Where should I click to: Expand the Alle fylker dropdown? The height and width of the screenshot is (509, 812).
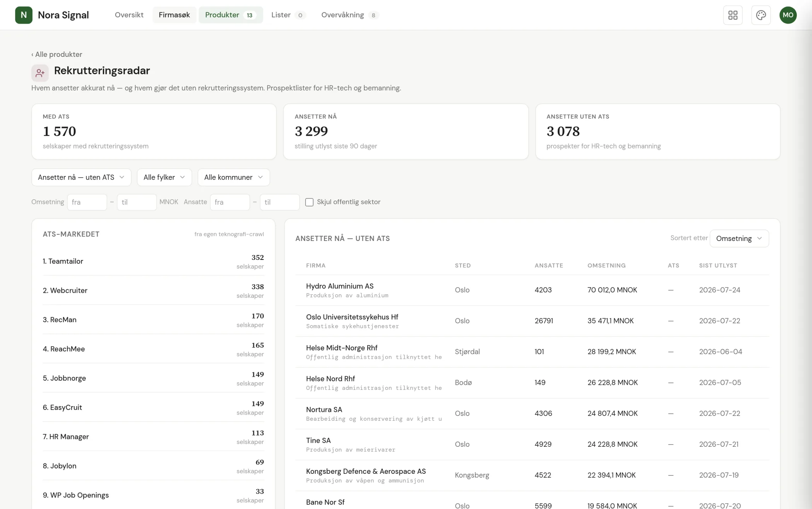pos(164,177)
